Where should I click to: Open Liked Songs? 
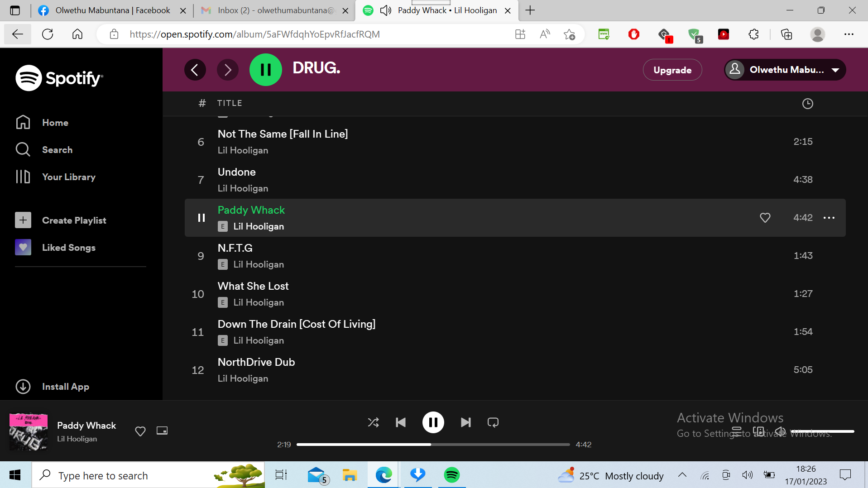55,248
